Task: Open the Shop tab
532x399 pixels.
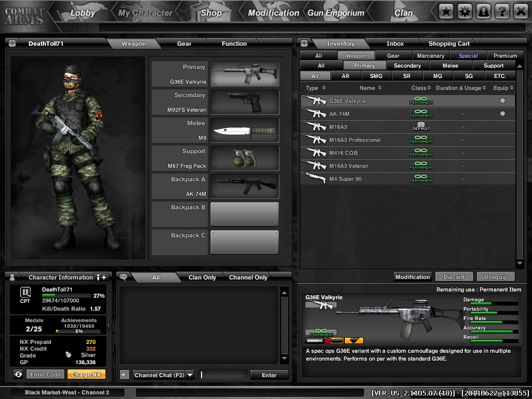Action: point(211,13)
